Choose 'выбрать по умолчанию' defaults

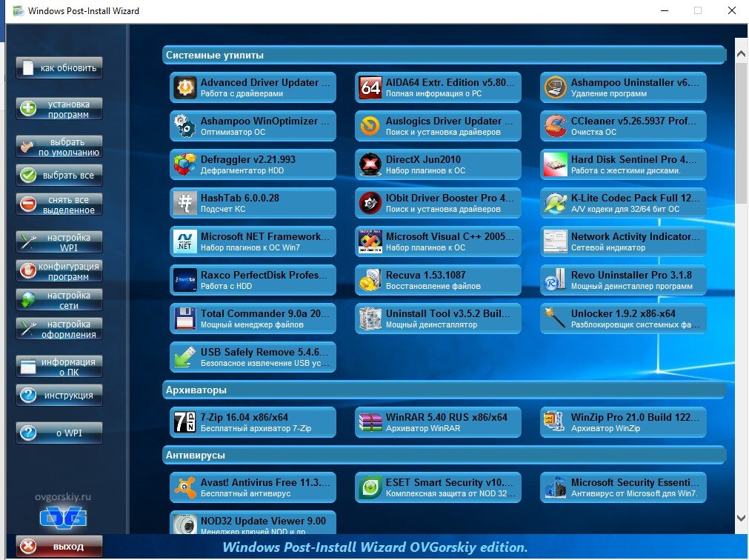[x=59, y=147]
